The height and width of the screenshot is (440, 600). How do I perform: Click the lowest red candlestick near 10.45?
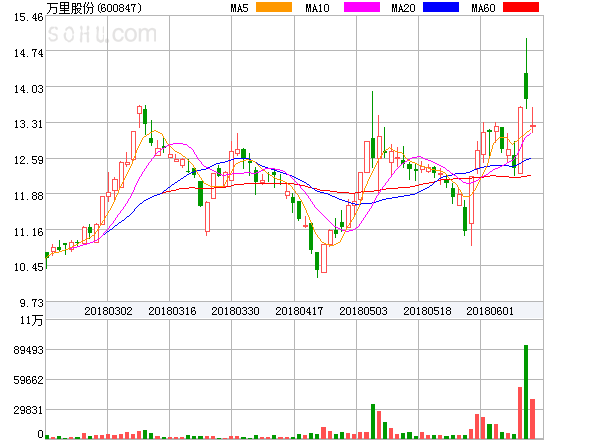click(x=324, y=258)
